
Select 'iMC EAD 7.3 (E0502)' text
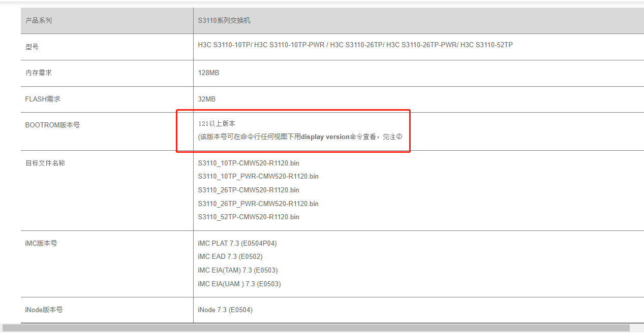click(x=230, y=257)
